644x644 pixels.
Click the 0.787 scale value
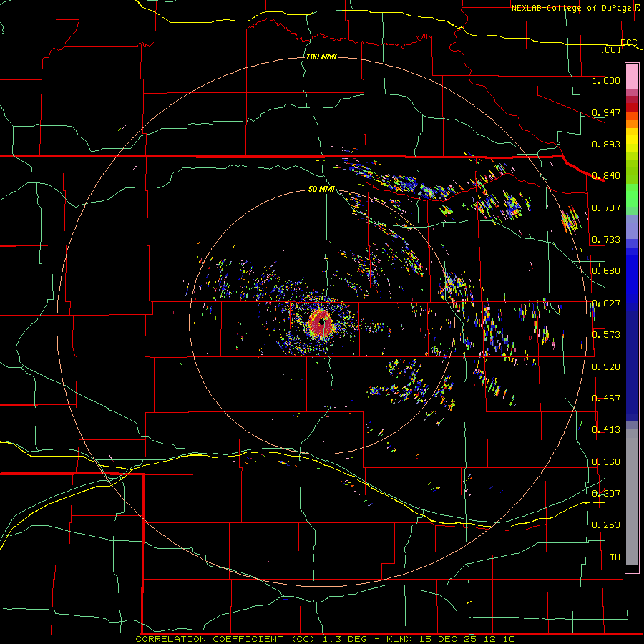(606, 208)
